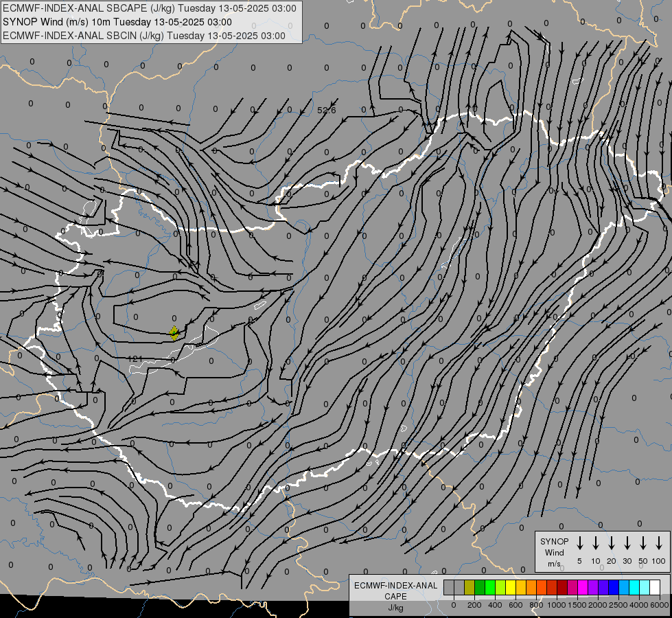Click the 200 tick label on CAPE scale

(474, 605)
